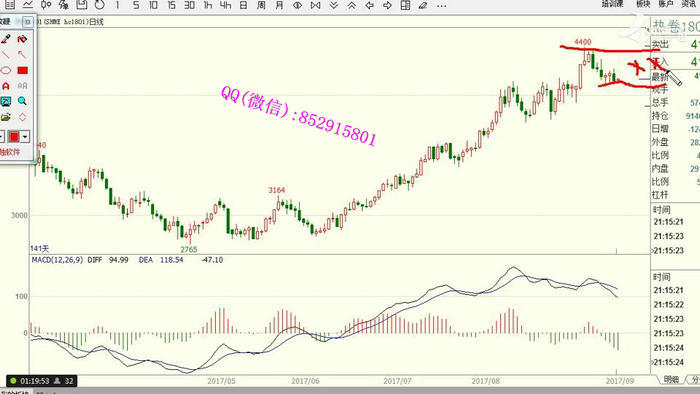Activate the red text A tool
The width and height of the screenshot is (700, 394).
point(6,86)
